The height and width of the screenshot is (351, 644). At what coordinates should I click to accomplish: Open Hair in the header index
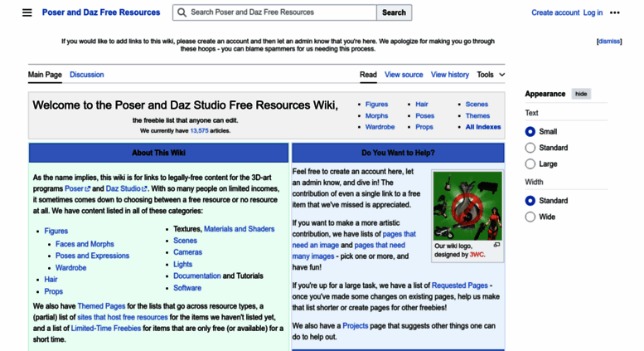pos(421,105)
